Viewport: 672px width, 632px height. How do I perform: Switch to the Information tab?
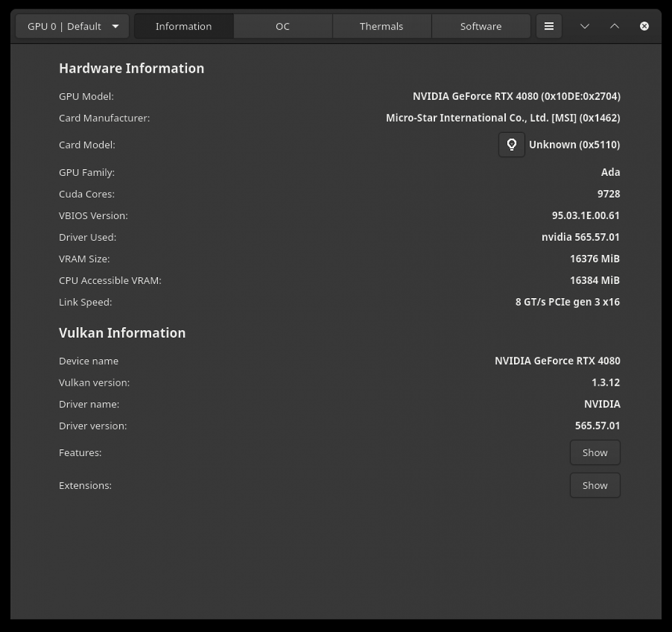coord(184,26)
